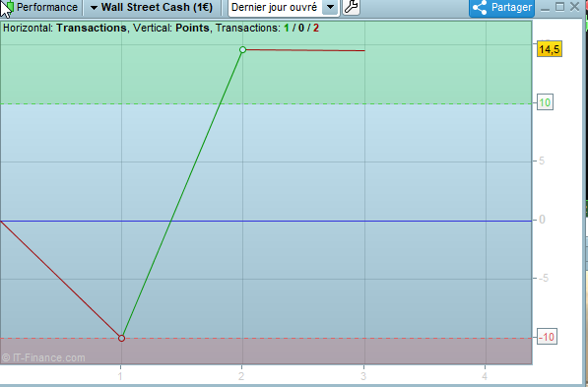The height and width of the screenshot is (387, 588).
Task: Click the red circle marker at transaction 1
Action: 121,338
